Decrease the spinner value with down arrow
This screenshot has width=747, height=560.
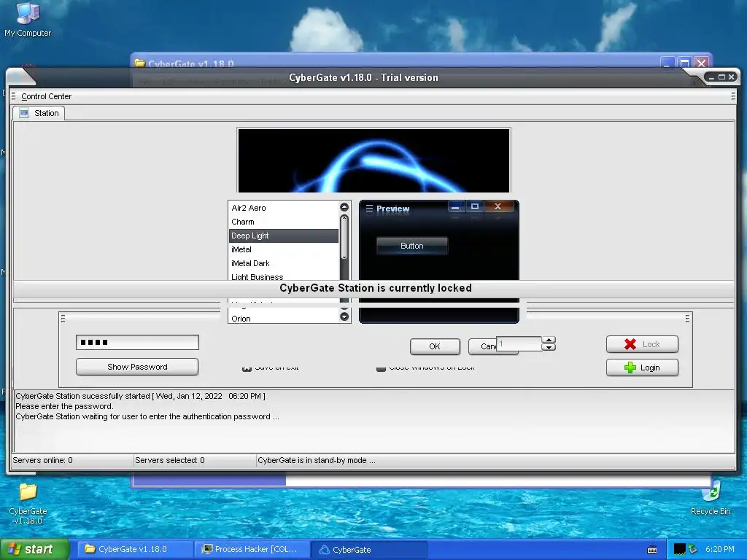click(549, 347)
